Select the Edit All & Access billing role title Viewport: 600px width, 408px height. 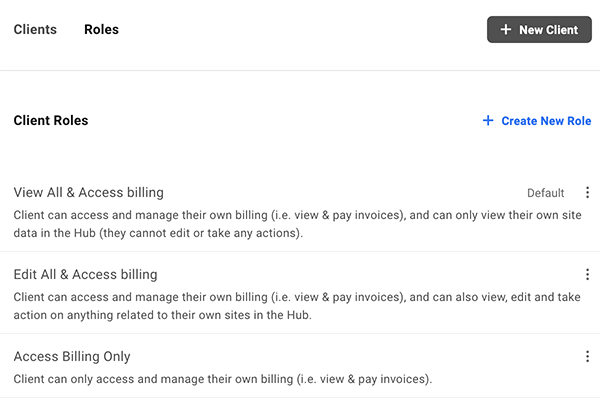click(x=86, y=274)
